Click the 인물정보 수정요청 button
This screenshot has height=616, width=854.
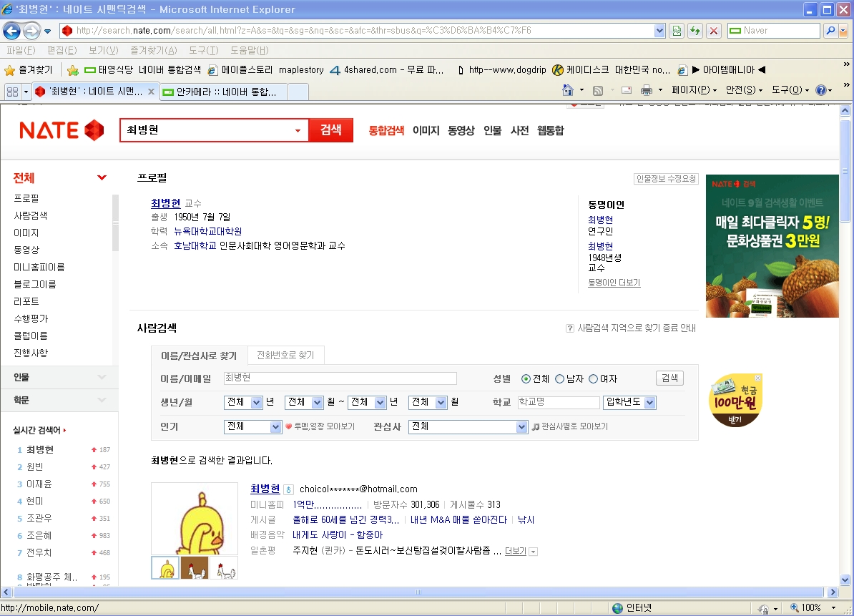tap(666, 179)
